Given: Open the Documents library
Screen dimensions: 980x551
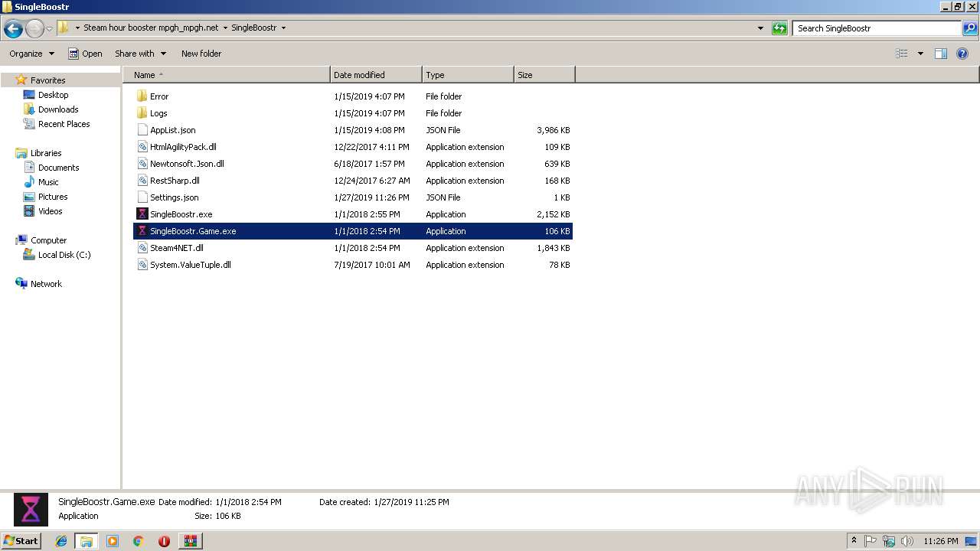Looking at the screenshot, I should click(x=58, y=168).
